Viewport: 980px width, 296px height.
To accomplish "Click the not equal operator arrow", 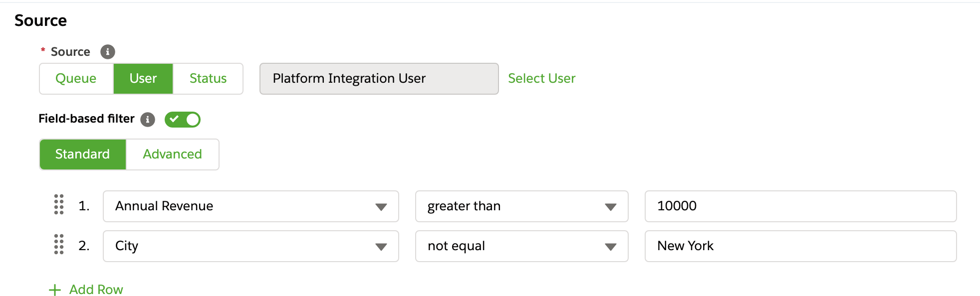I will [611, 247].
